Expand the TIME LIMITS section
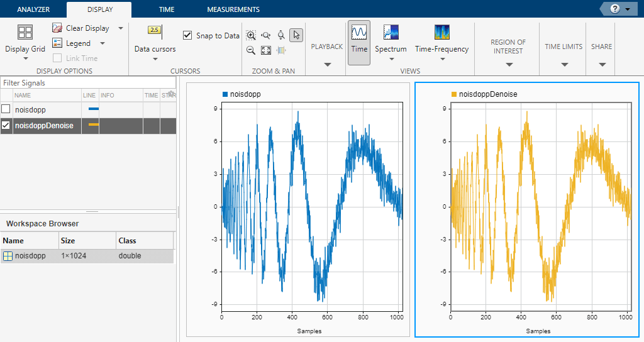Image resolution: width=644 pixels, height=342 pixels. pyautogui.click(x=565, y=65)
